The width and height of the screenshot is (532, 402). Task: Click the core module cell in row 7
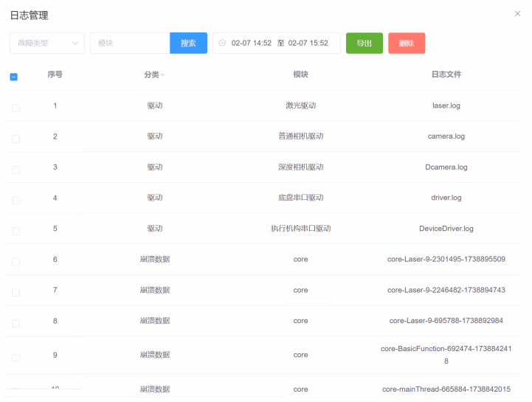coord(300,290)
